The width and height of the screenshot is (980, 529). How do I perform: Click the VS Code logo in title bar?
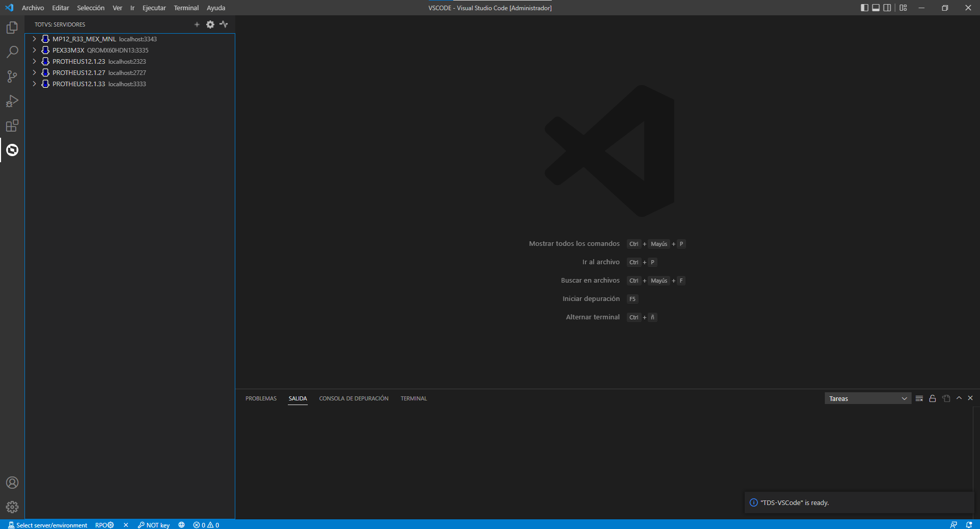click(x=9, y=8)
